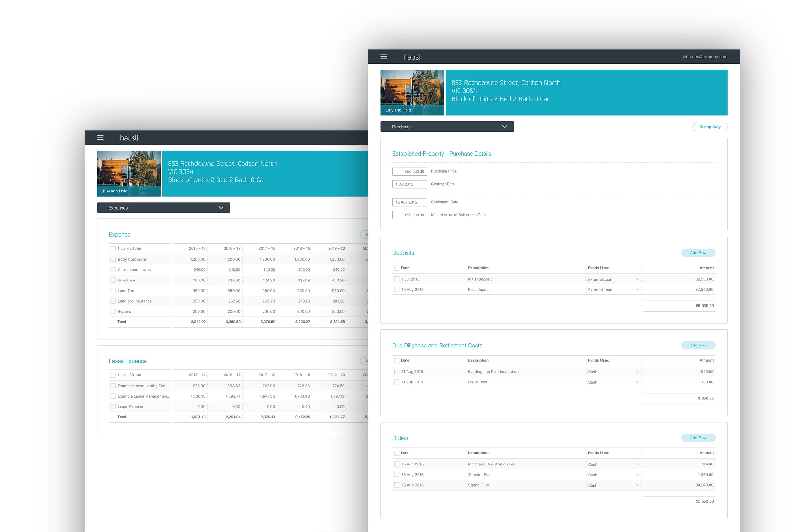
Task: Open hamburger menu in Purchase window
Action: click(383, 57)
